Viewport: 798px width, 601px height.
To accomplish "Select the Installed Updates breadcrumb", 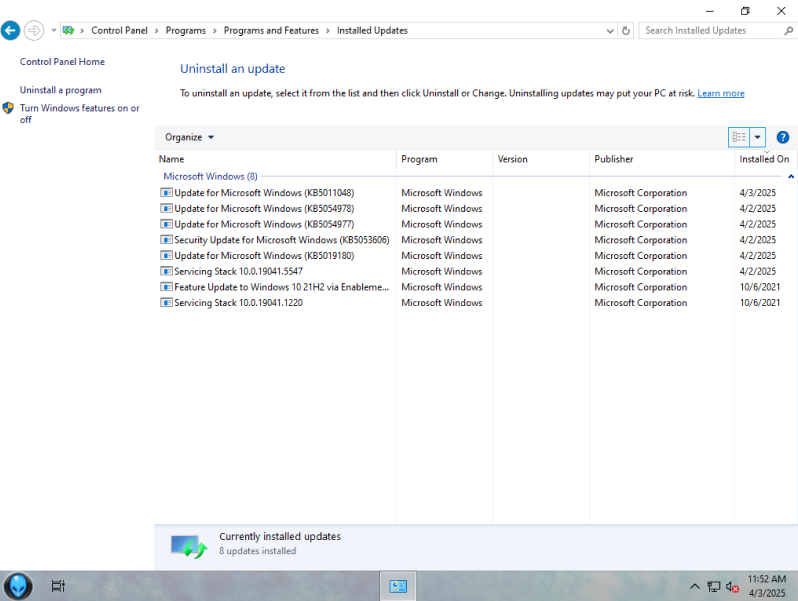I will pos(372,31).
